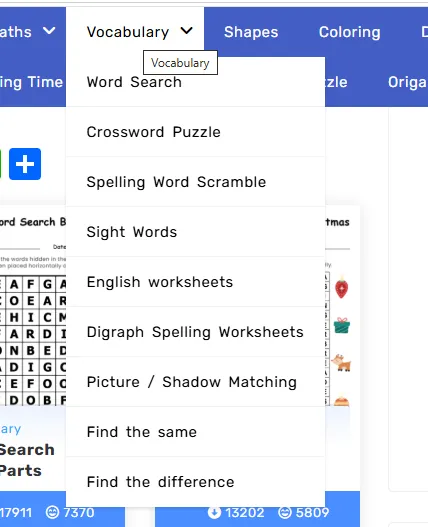Screen dimensions: 428x527
Task: Click the smiley icon beside 7370
Action: tap(52, 513)
